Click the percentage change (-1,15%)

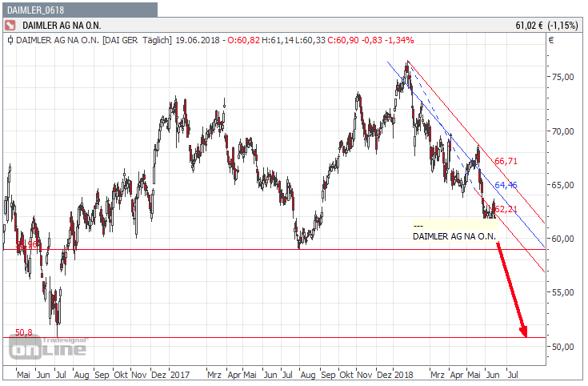562,26
